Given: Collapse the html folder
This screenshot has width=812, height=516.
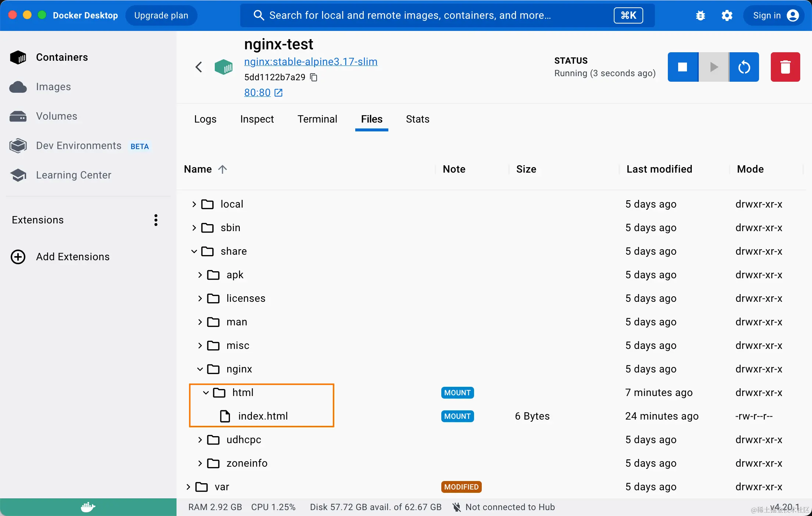Looking at the screenshot, I should coord(206,393).
